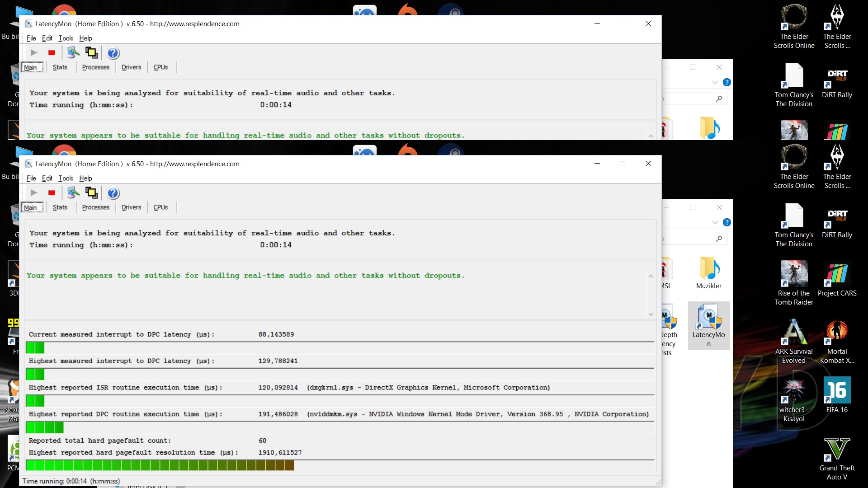Open the blue Help question icon in lower LatencyMon window
Screen dimensions: 868x488
[x=113, y=193]
